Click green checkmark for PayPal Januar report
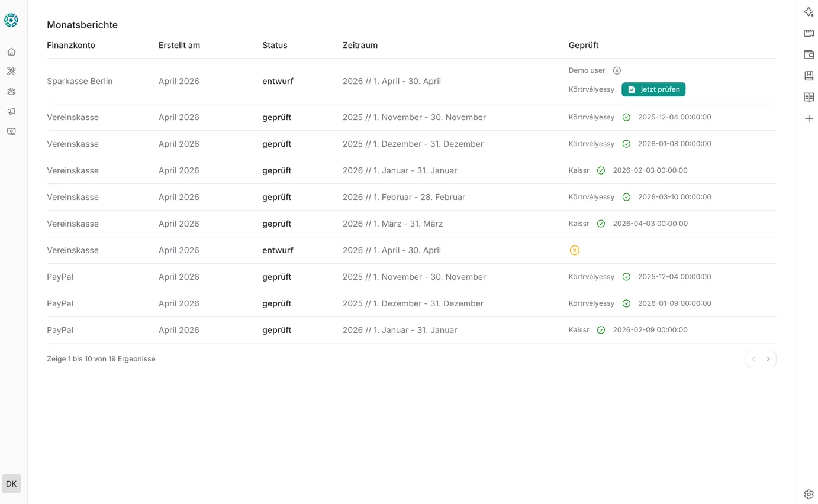This screenshot has height=504, width=818. tap(601, 330)
